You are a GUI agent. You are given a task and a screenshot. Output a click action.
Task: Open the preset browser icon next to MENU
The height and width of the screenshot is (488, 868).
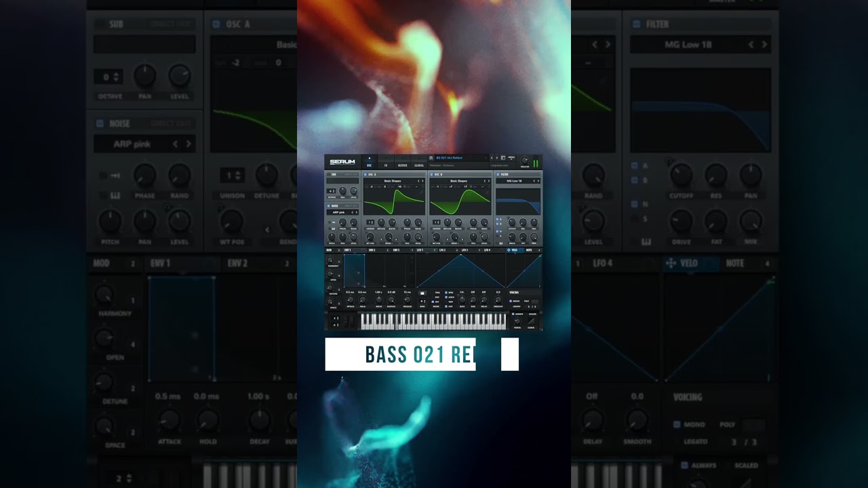pos(503,158)
